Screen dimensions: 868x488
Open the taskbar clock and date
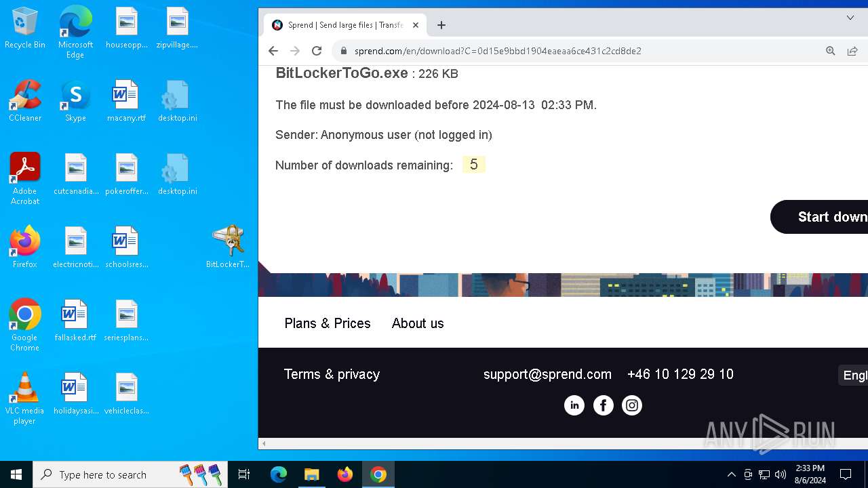pos(810,474)
